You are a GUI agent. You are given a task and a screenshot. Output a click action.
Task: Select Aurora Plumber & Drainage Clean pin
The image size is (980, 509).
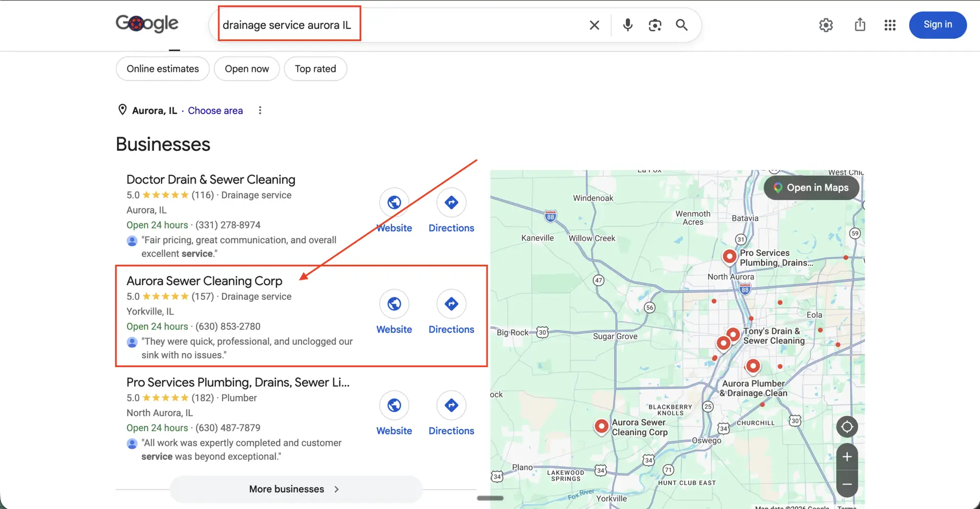(x=753, y=366)
